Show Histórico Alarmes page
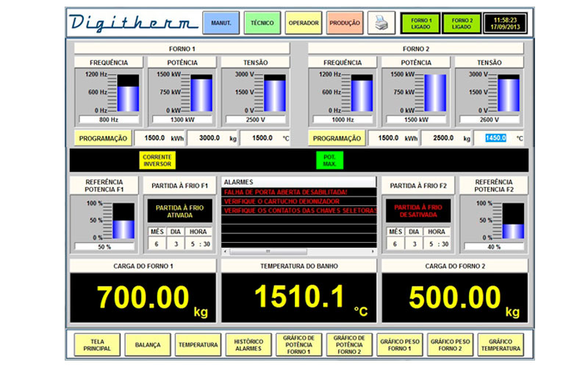This screenshot has width=588, height=368. pos(248,344)
